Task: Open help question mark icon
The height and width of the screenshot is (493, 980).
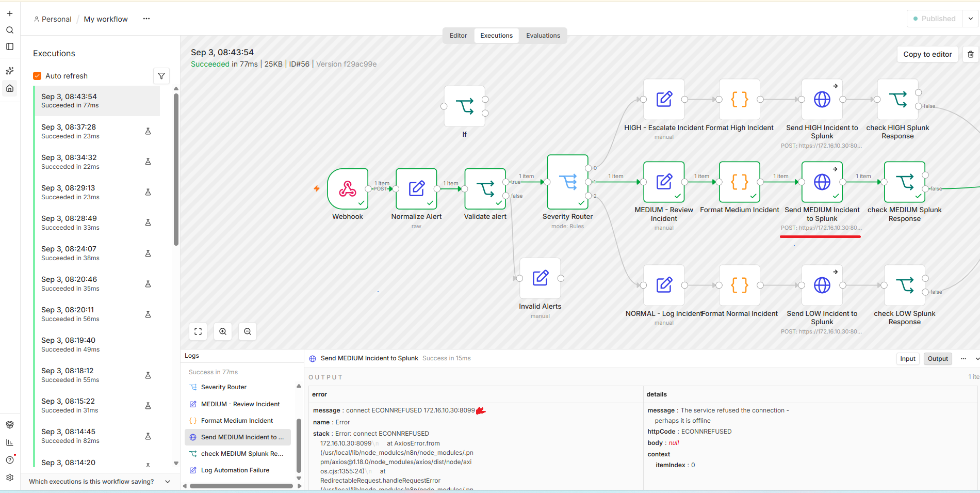Action: click(10, 460)
